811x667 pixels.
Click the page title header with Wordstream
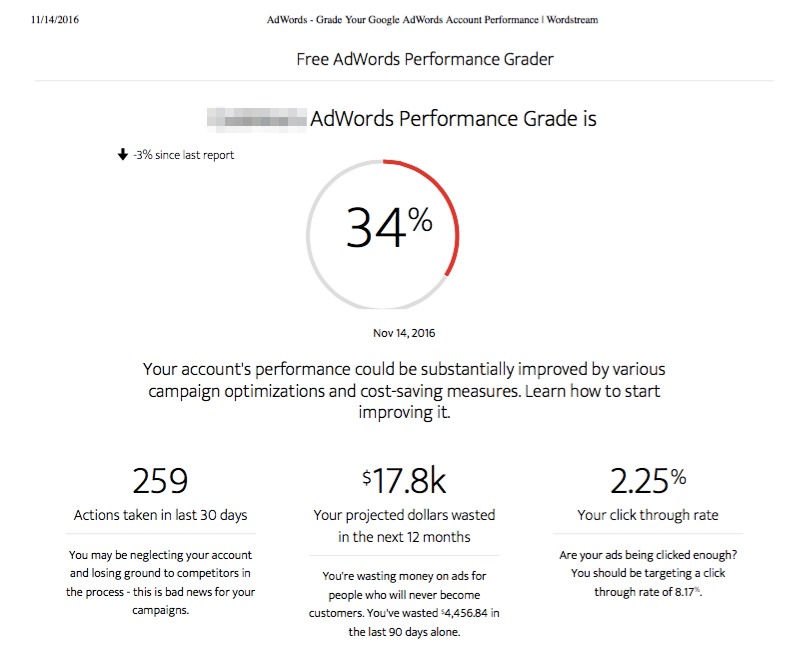[432, 20]
